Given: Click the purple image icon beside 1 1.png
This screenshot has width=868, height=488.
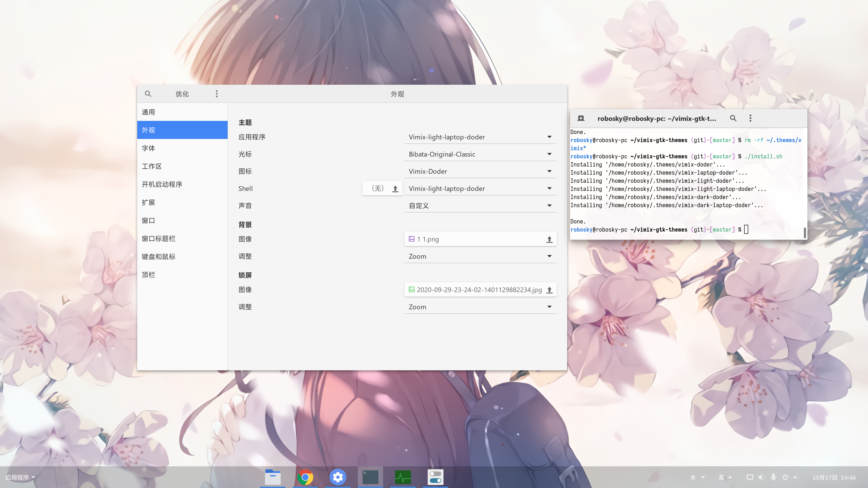Looking at the screenshot, I should (x=411, y=239).
